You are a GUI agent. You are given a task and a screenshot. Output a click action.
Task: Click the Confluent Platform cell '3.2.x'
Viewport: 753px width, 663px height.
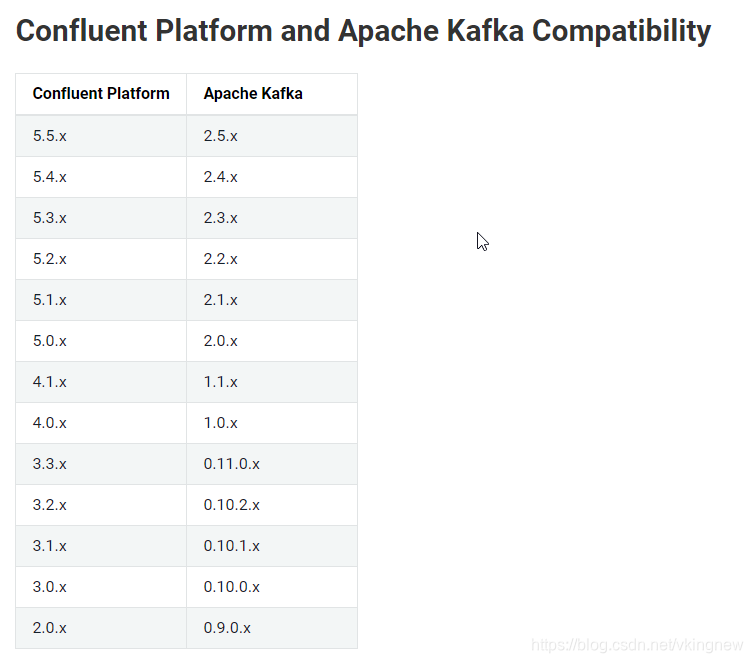click(101, 505)
